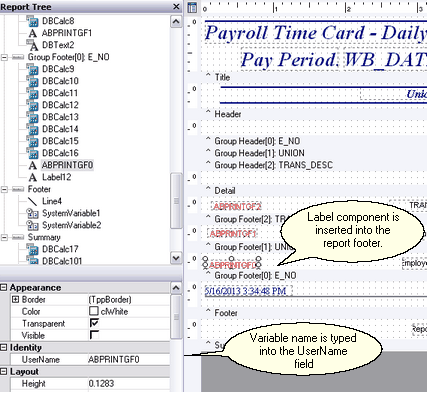This screenshot has width=430, height=395.
Task: Select ABPRINTGF2 label on design canvas
Action: [237, 207]
